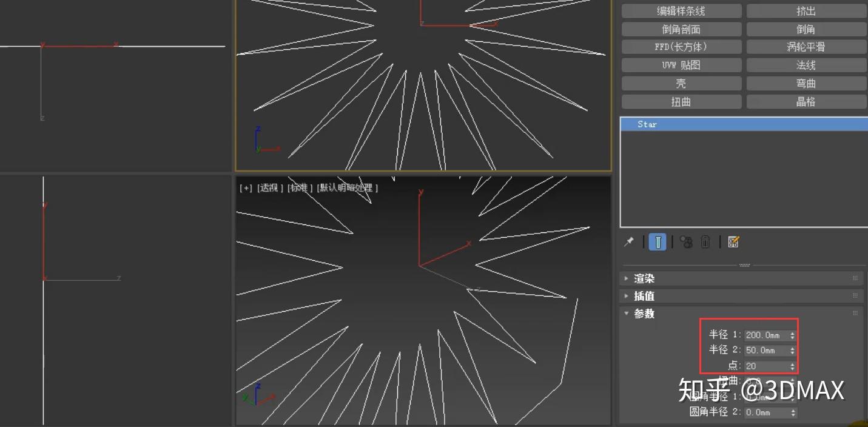Click the 渲染 rollout settings icon
Viewport: 868px width, 427px height.
855,278
